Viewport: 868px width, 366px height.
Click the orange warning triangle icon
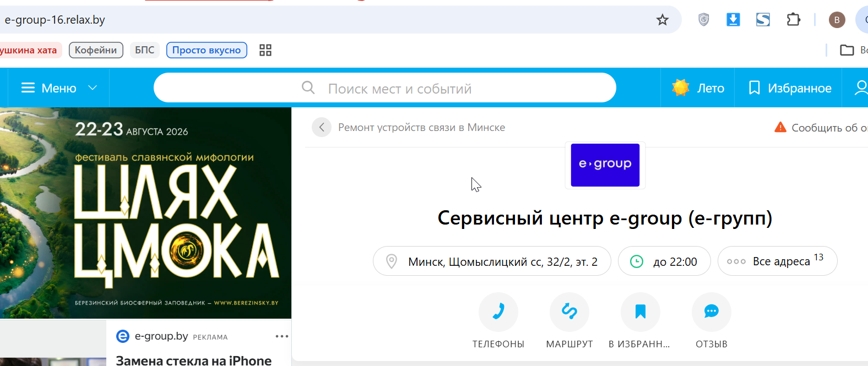pyautogui.click(x=780, y=127)
